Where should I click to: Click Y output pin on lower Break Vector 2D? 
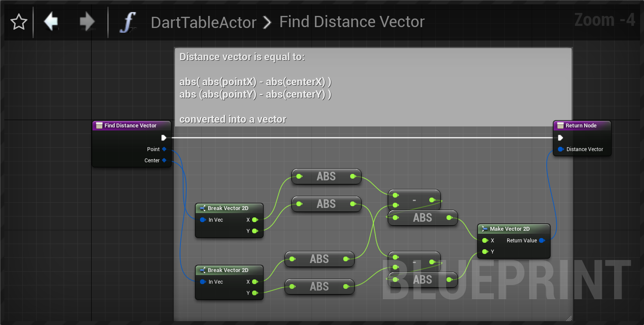click(255, 293)
